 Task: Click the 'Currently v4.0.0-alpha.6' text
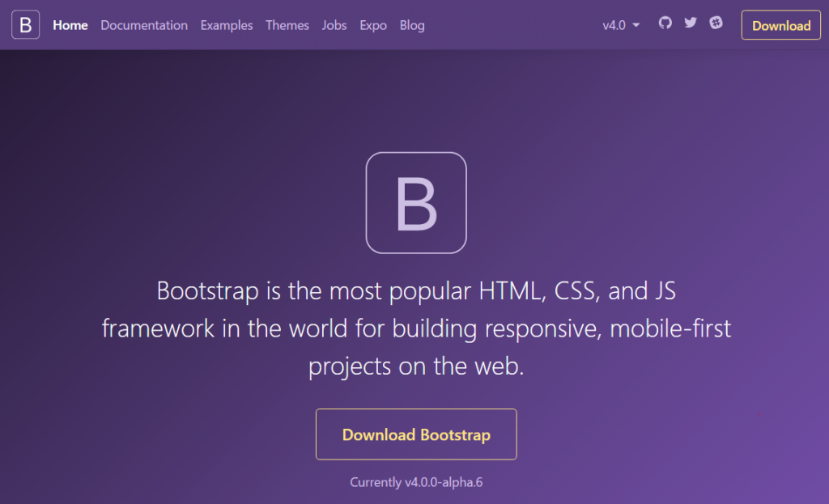click(416, 482)
